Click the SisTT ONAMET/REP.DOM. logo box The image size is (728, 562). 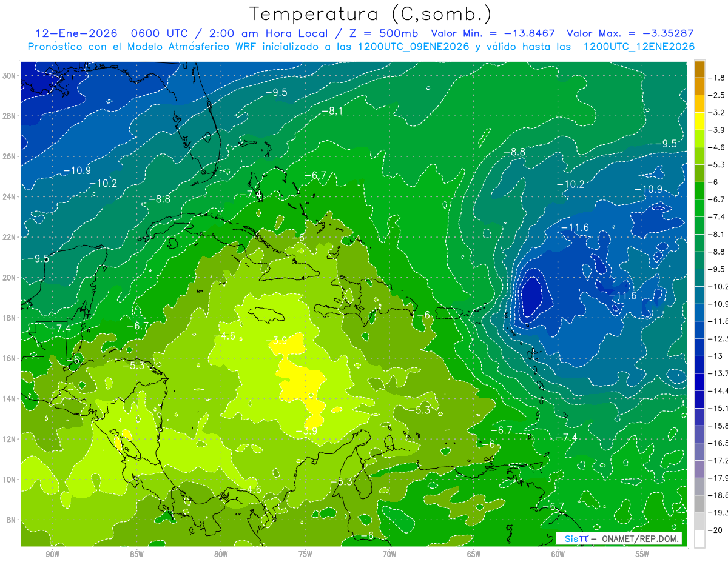click(619, 538)
